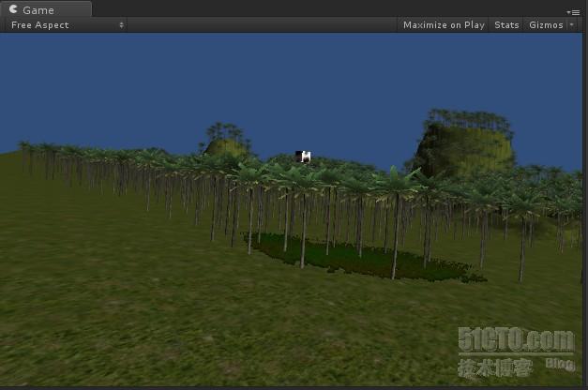The width and height of the screenshot is (588, 390).
Task: Toggle Maximize on Play
Action: [444, 25]
